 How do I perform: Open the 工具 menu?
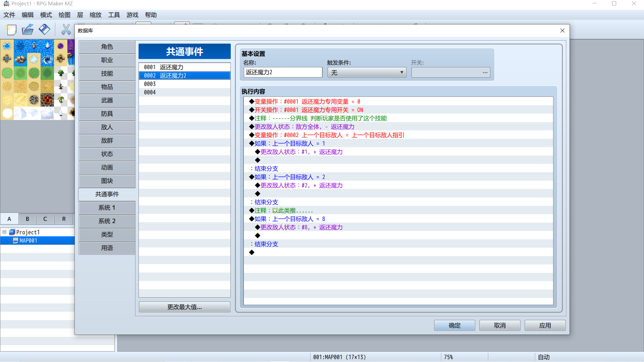pos(114,15)
